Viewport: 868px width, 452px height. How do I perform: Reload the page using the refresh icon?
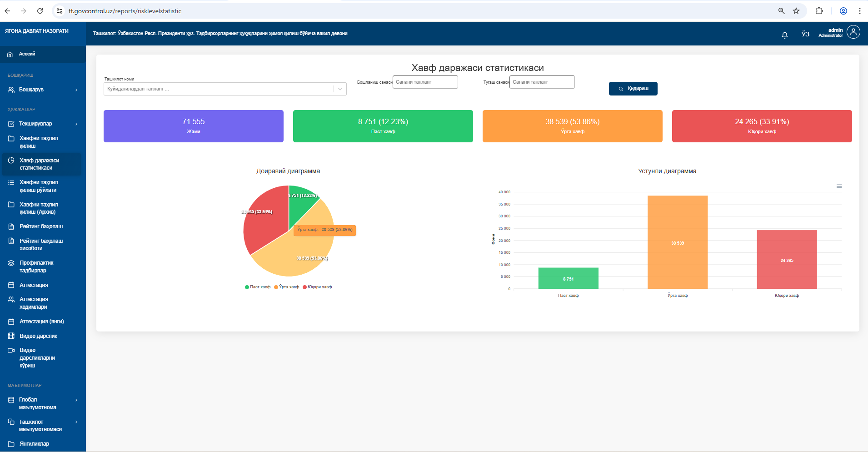coord(40,11)
